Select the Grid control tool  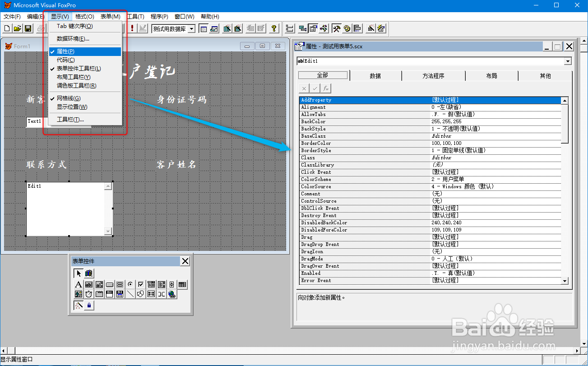[x=182, y=284]
